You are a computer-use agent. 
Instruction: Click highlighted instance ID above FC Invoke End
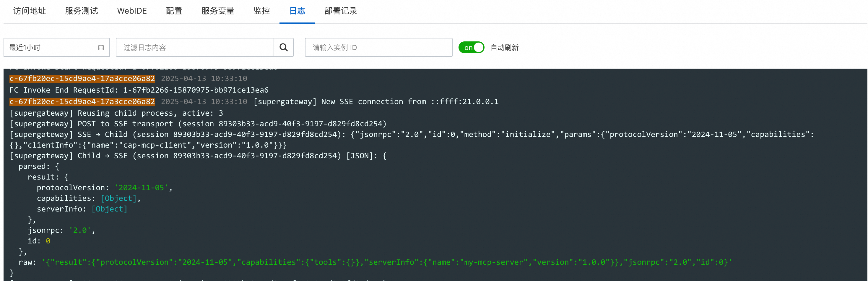pos(82,79)
